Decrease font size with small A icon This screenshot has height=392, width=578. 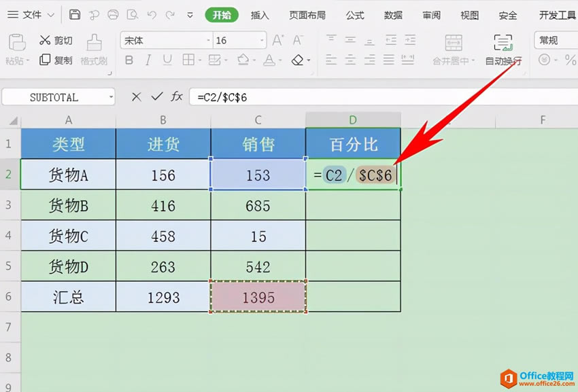pos(297,40)
